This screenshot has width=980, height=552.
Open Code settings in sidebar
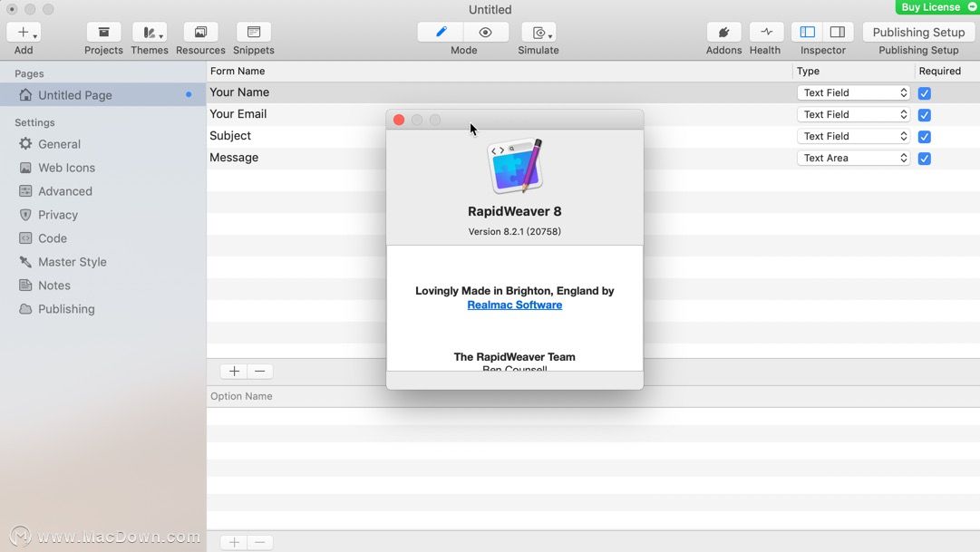click(x=53, y=238)
